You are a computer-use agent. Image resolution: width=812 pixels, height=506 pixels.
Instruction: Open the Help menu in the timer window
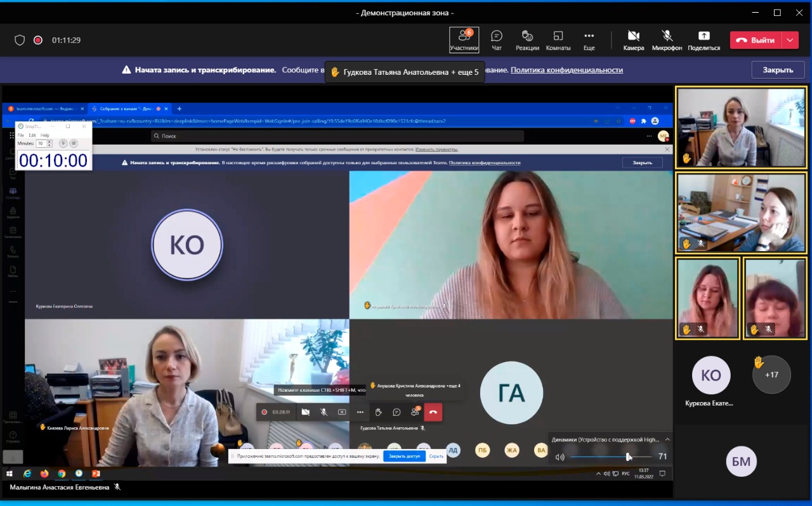tap(45, 135)
